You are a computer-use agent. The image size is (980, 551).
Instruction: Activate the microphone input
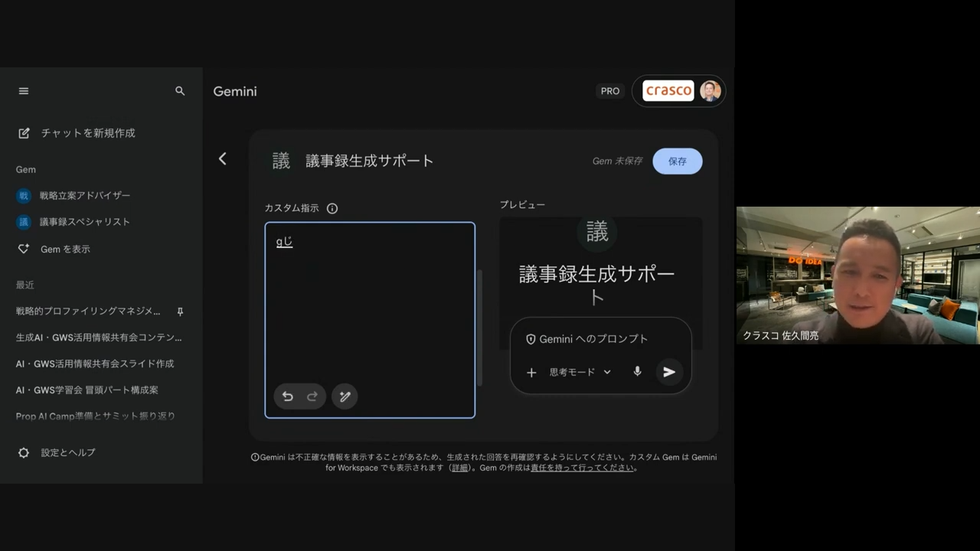pos(637,372)
